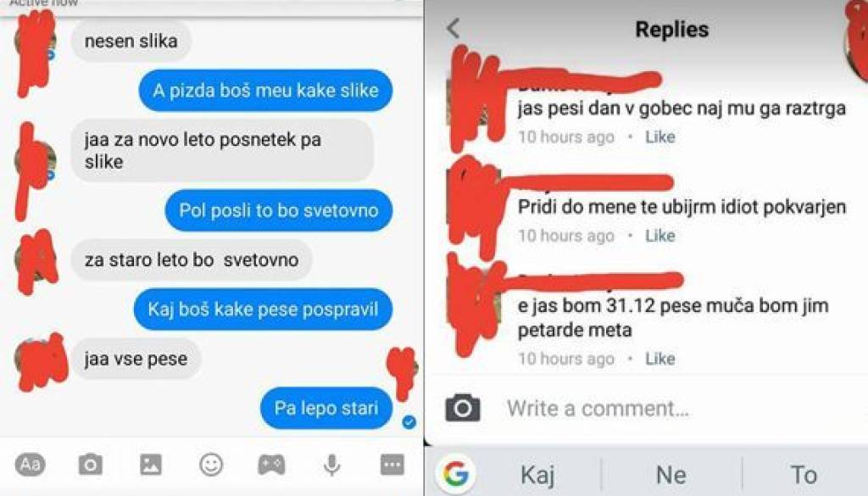Open the more options three-dots icon
This screenshot has height=496, width=868.
pyautogui.click(x=392, y=465)
